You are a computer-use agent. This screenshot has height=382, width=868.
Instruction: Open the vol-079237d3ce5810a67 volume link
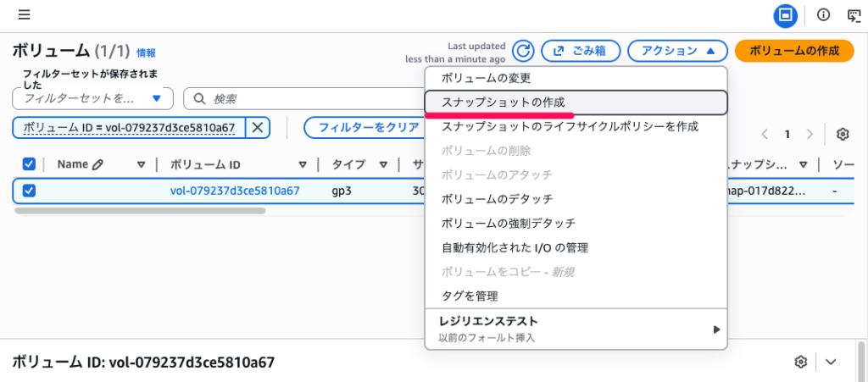235,191
